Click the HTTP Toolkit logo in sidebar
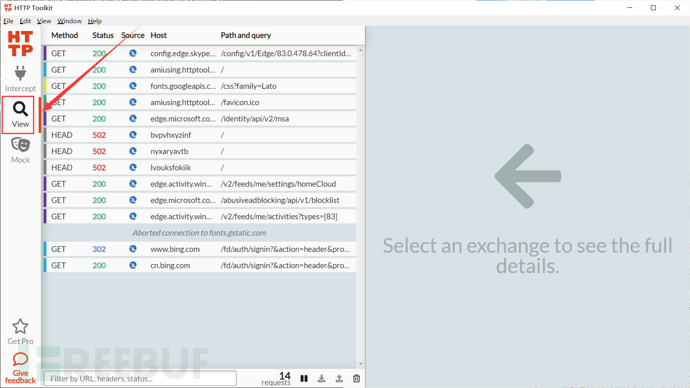This screenshot has height=388, width=690. point(20,44)
